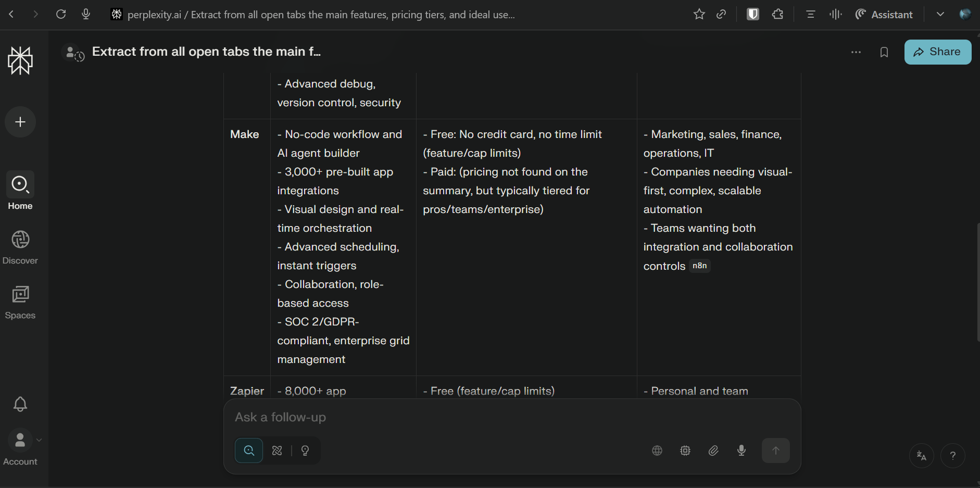Click the thread title heading
The image size is (980, 488).
(x=206, y=52)
